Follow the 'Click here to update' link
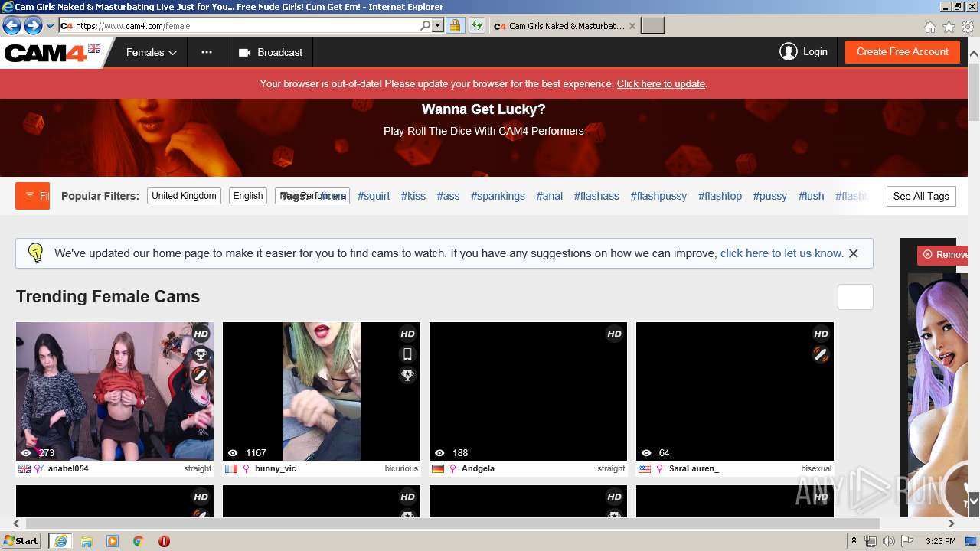This screenshot has height=551, width=980. pyautogui.click(x=661, y=84)
